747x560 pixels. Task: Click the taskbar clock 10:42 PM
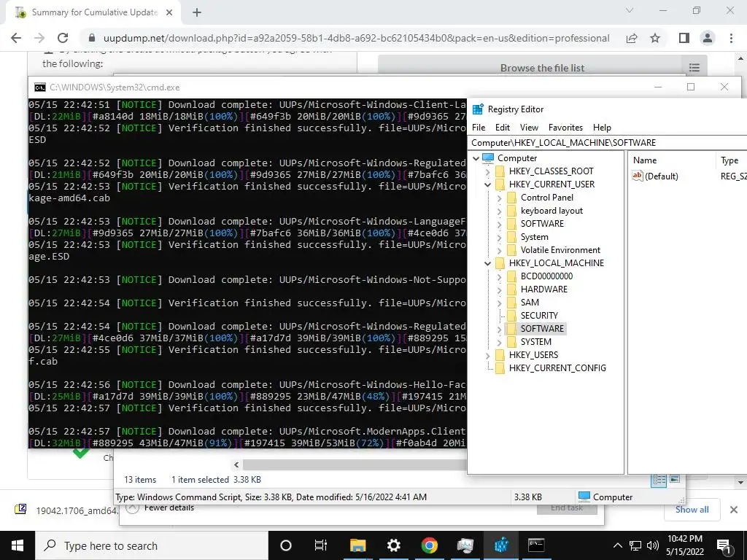pyautogui.click(x=685, y=545)
